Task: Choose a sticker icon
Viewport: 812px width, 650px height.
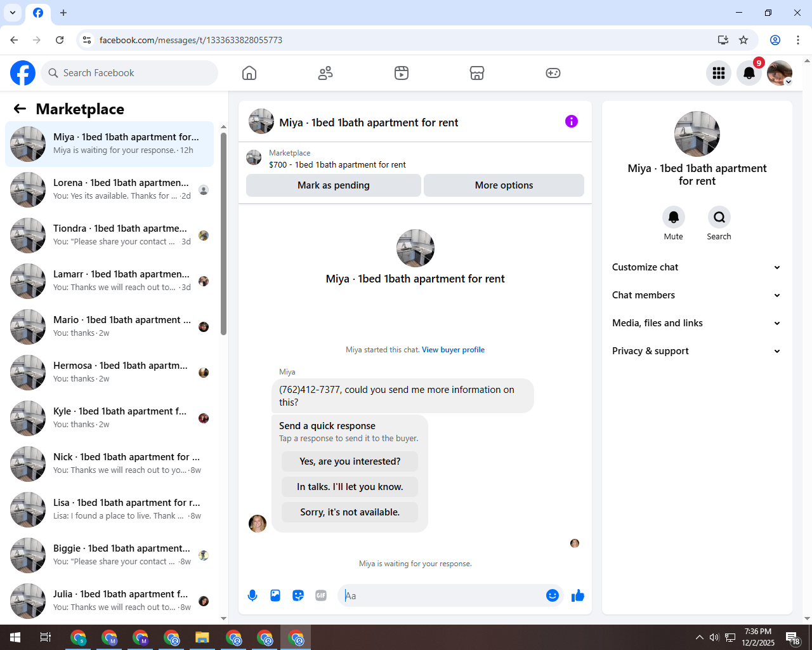Action: click(298, 595)
